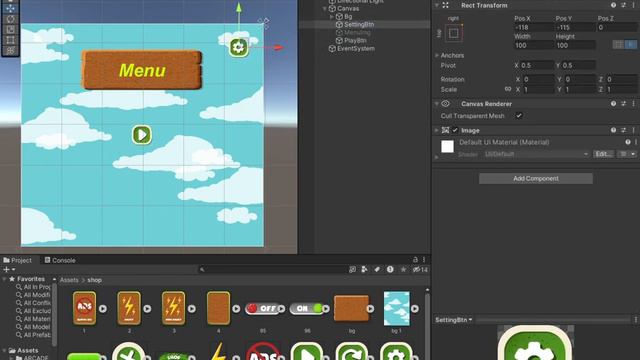Open Rect Transform help reference

[x=613, y=5]
